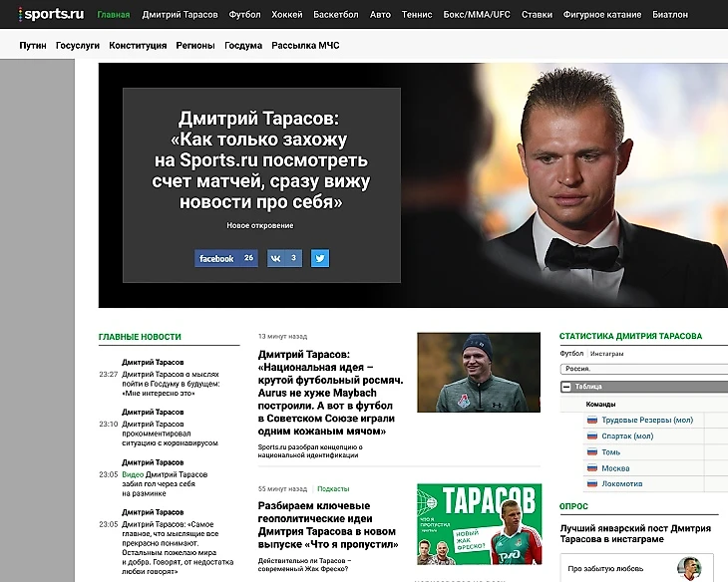
Task: Click the flag icon beside Локомотив
Action: click(x=591, y=484)
